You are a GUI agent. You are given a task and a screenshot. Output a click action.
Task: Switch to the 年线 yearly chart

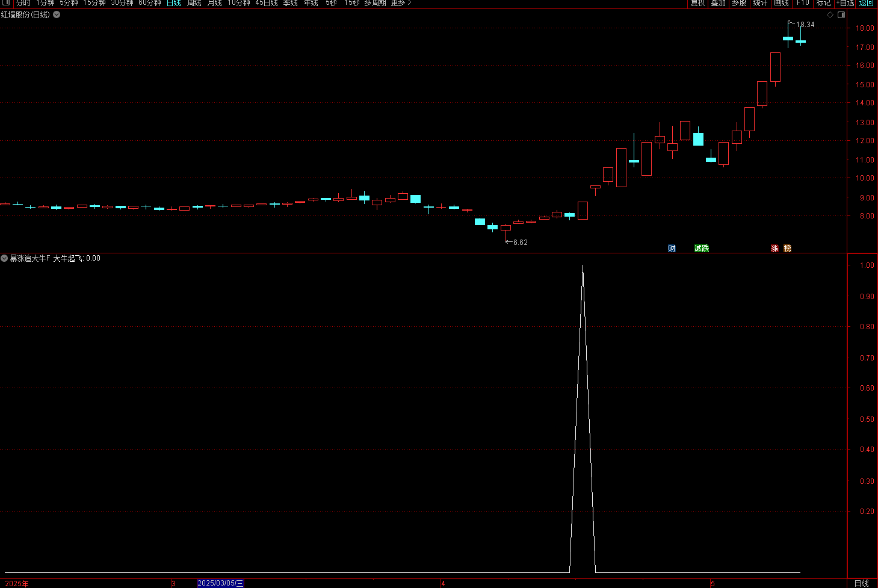[x=311, y=3]
